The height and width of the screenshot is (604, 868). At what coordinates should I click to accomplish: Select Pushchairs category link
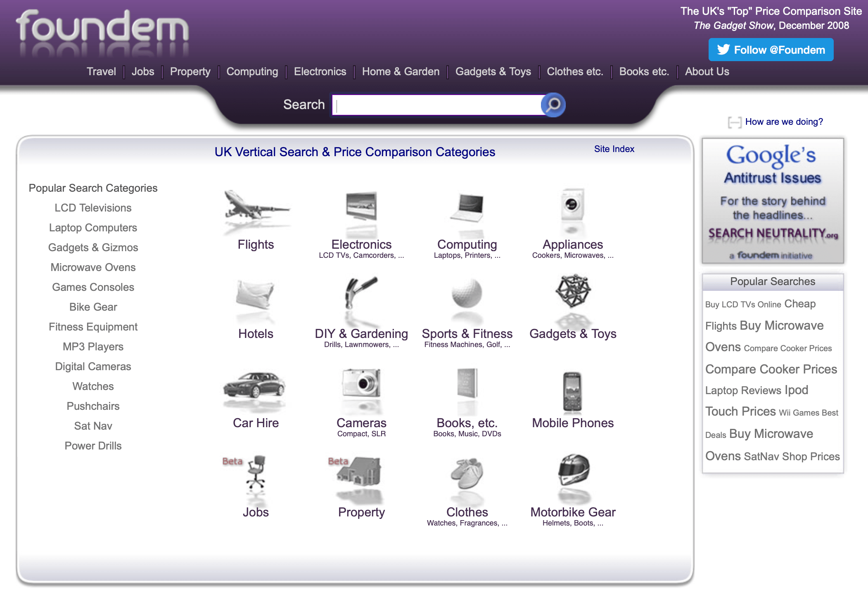[93, 406]
